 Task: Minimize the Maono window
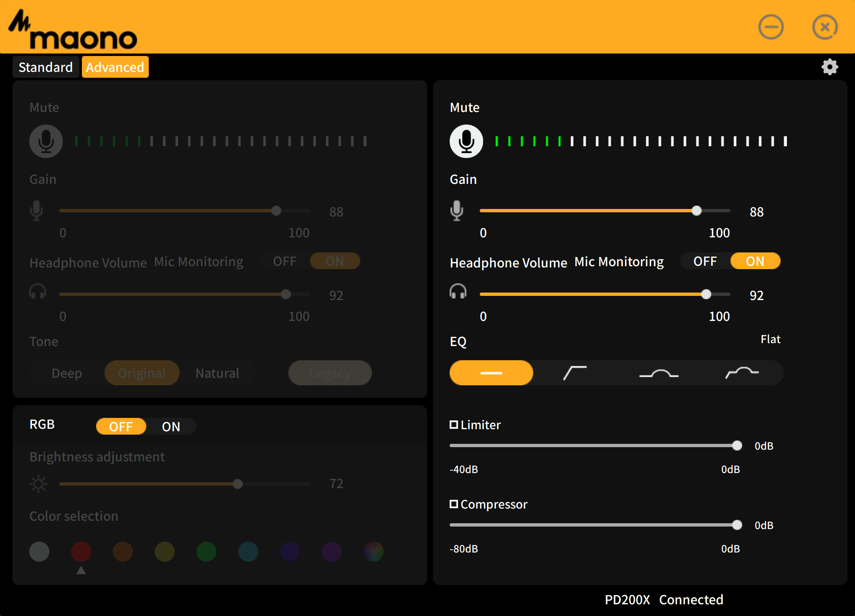771,27
